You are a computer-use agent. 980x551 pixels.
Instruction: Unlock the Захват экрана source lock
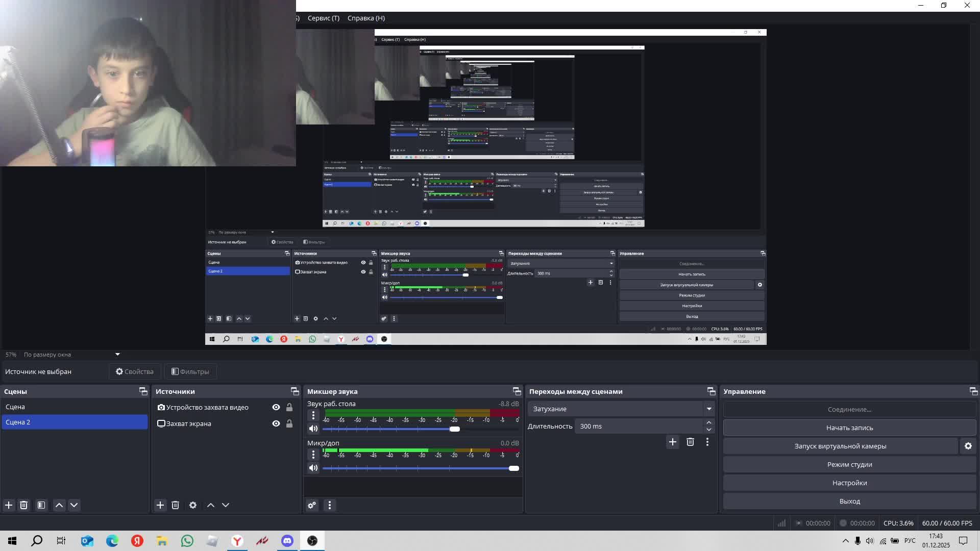click(289, 424)
